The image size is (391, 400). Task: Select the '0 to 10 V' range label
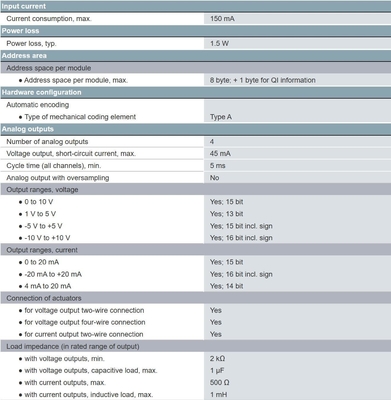(39, 202)
